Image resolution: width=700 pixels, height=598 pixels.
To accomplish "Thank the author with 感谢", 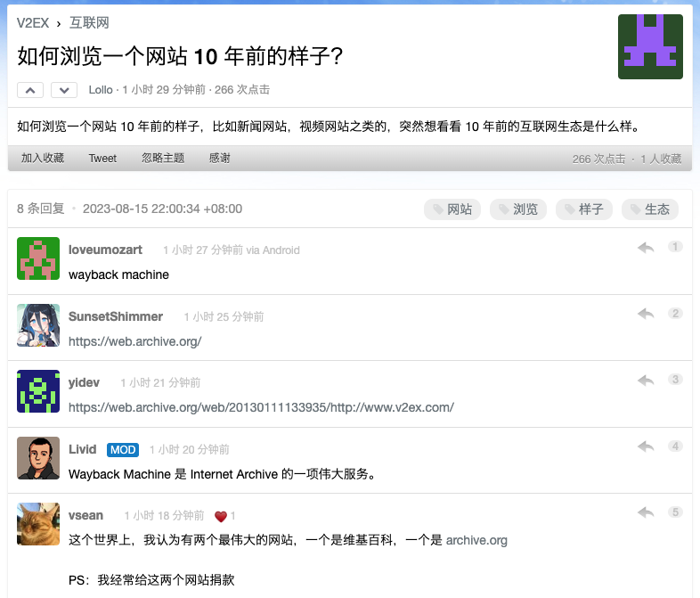I will pyautogui.click(x=220, y=159).
